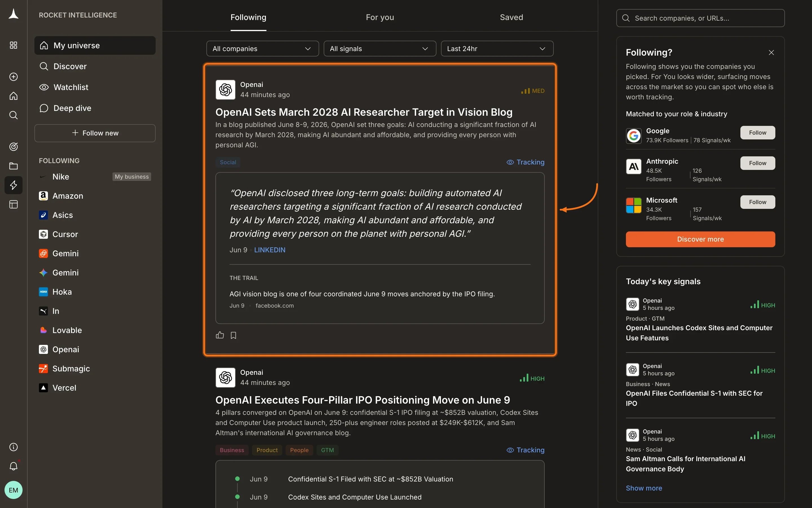
Task: Select Submagic in the following list
Action: (95, 369)
